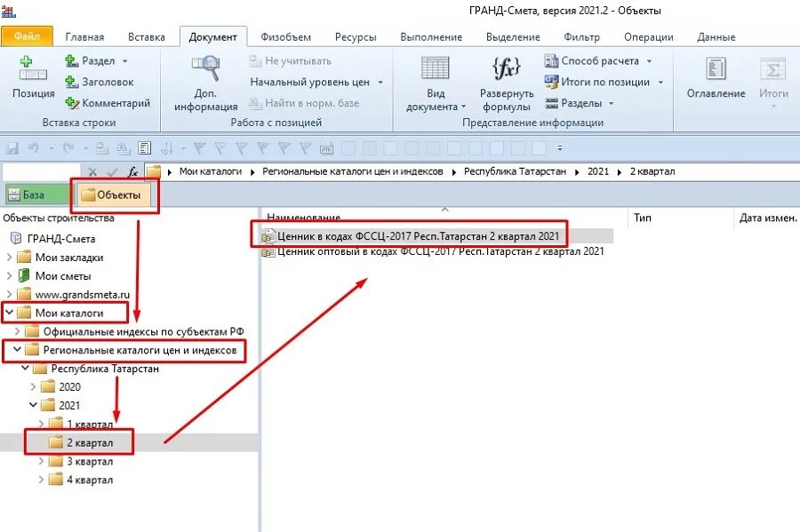Open Разделы dropdown arrow
This screenshot has height=532, width=800.
tap(611, 103)
